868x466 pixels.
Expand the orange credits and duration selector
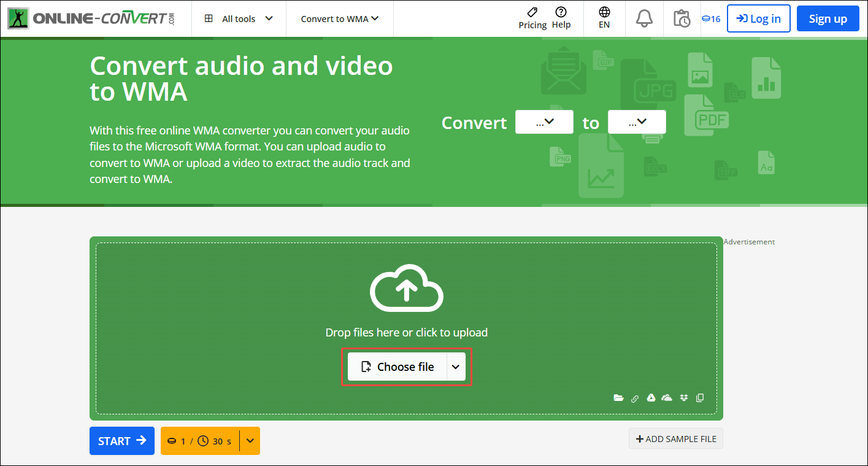[x=249, y=440]
